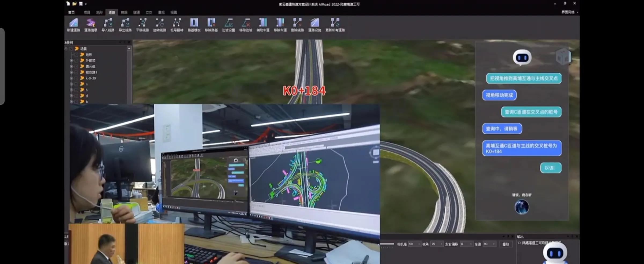Click the 视角移动完成 chat bubble
The height and width of the screenshot is (264, 644).
tap(499, 95)
